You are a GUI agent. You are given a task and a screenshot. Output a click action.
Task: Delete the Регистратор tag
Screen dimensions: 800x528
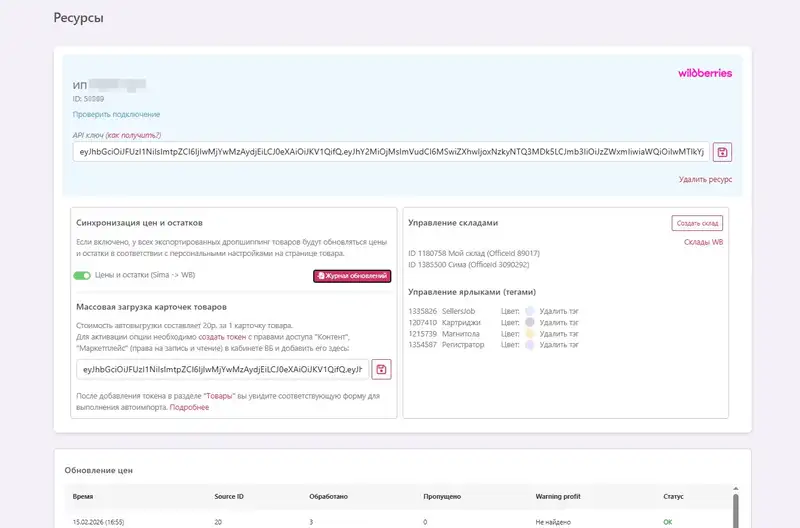559,345
